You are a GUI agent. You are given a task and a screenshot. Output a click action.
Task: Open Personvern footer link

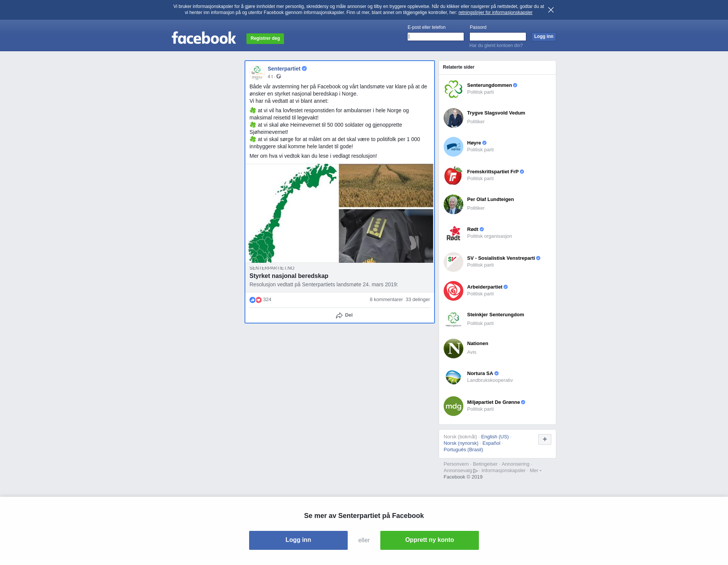coord(456,464)
